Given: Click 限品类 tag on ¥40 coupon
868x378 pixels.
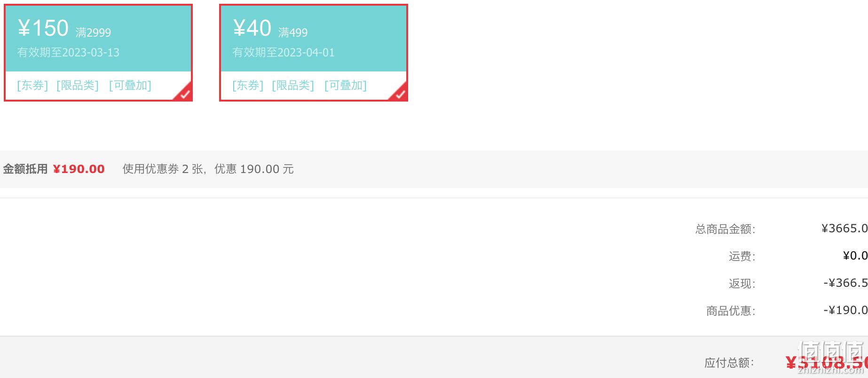Looking at the screenshot, I should click(293, 86).
